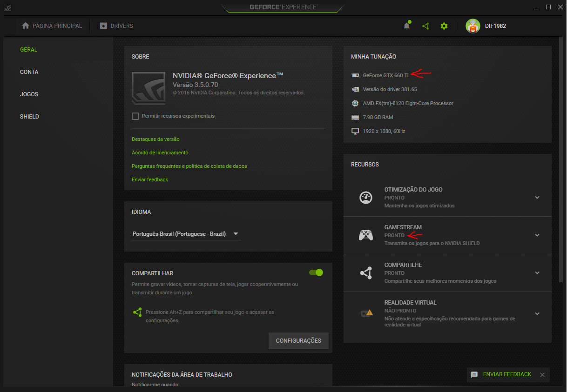567x392 pixels.
Task: Enable Permitir recursos experimentais checkbox
Action: pos(135,116)
